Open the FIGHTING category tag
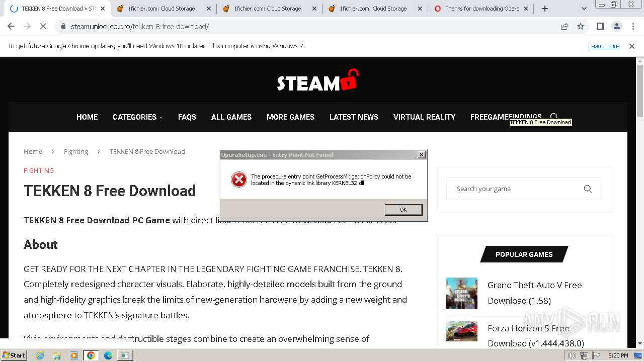Viewport: 644px width, 362px height. (39, 170)
